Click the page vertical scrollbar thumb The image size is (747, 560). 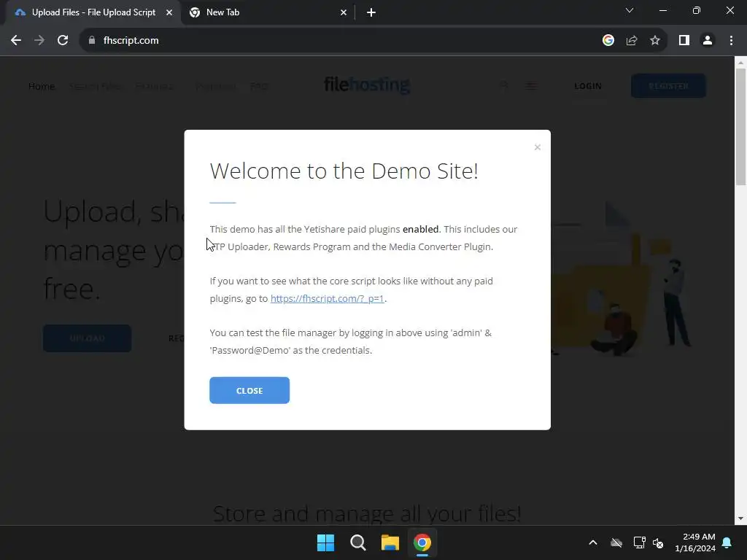[x=741, y=126]
